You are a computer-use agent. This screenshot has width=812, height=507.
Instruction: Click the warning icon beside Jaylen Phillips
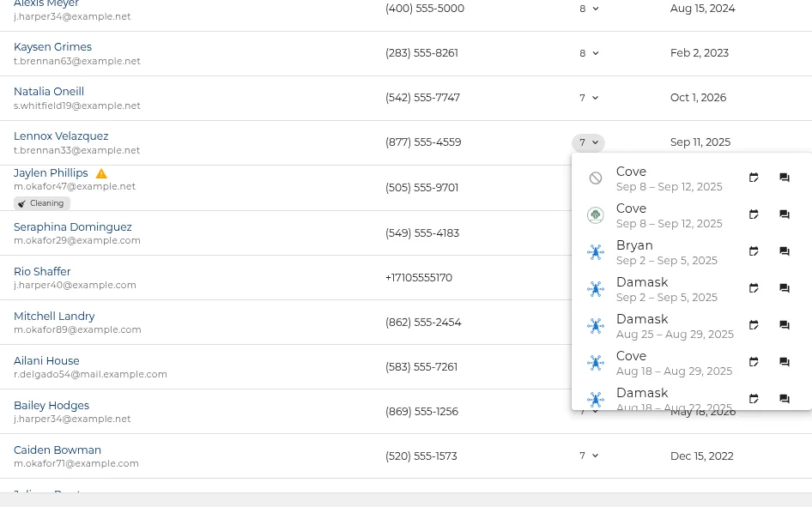101,173
